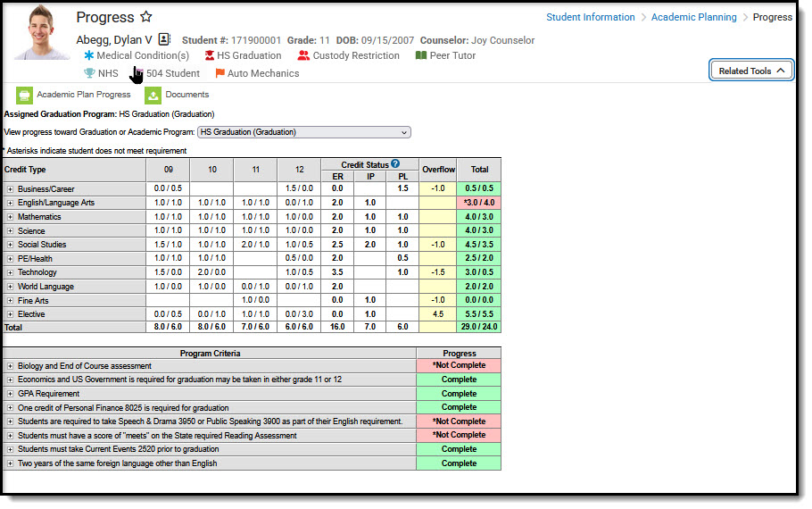Click the Counselor name Joy Counselor

coord(503,40)
